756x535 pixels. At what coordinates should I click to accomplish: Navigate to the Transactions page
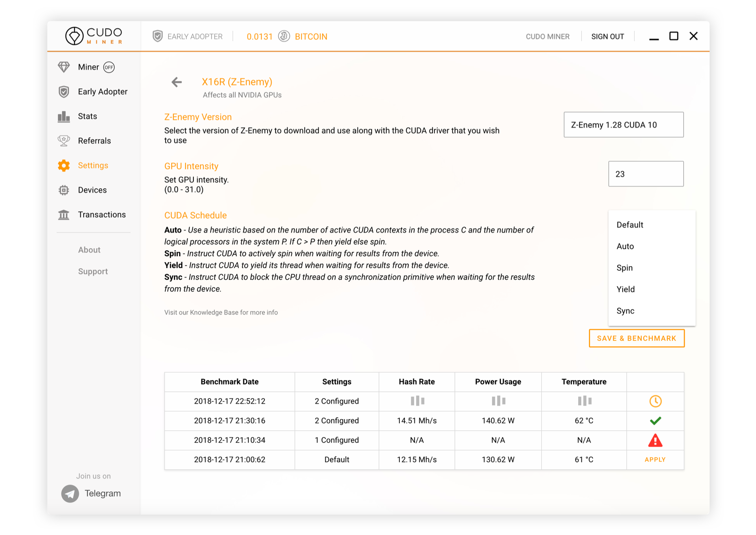tap(102, 215)
